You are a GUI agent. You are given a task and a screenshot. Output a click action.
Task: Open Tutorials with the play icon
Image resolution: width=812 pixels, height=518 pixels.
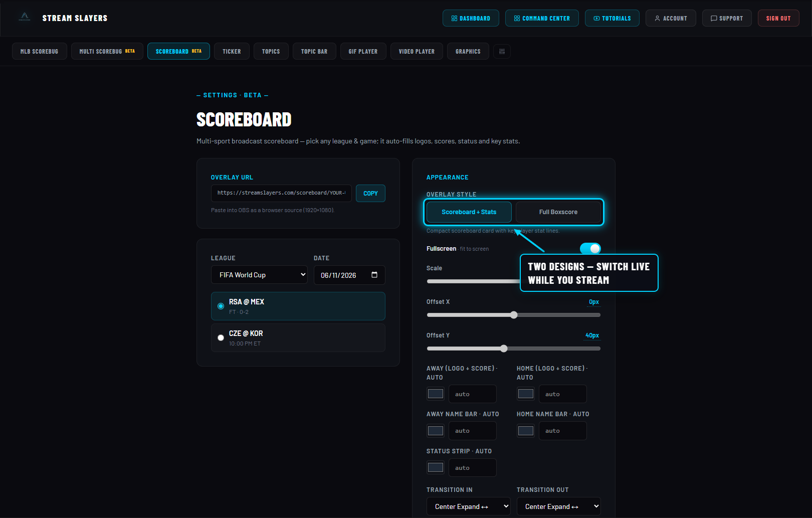click(612, 18)
